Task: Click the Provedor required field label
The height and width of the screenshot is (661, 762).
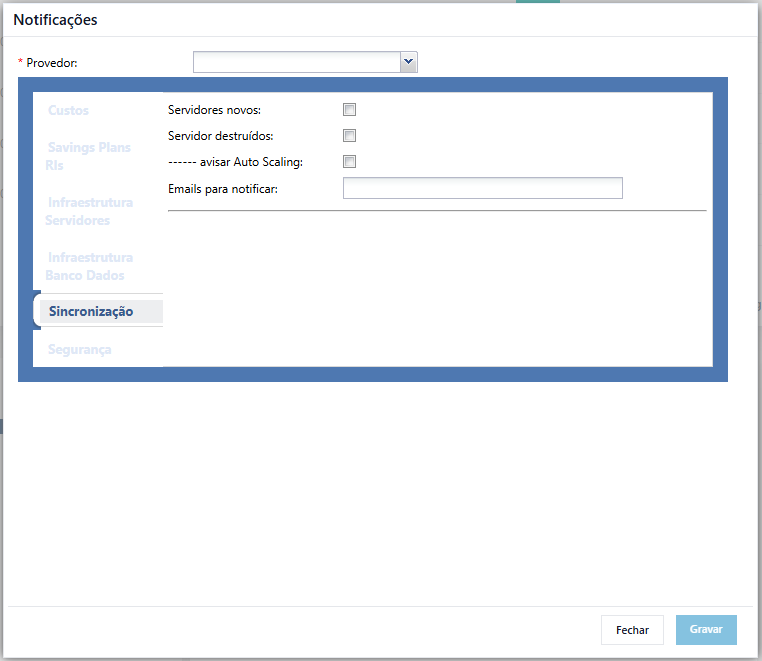Action: (x=52, y=63)
